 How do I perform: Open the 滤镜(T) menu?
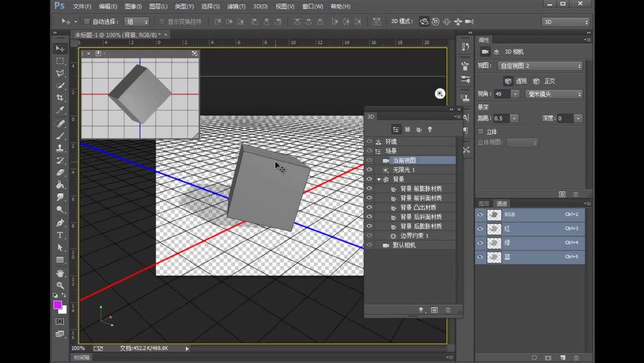pyautogui.click(x=236, y=7)
